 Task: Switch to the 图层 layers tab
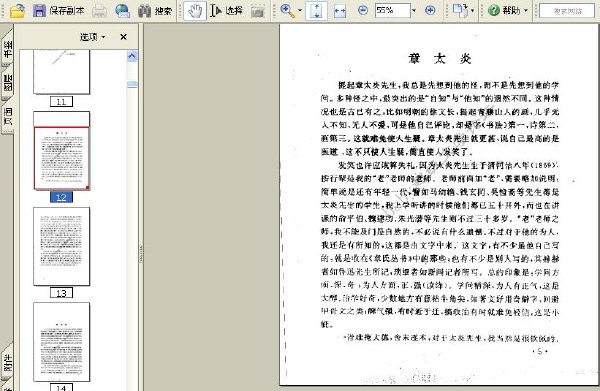click(7, 82)
